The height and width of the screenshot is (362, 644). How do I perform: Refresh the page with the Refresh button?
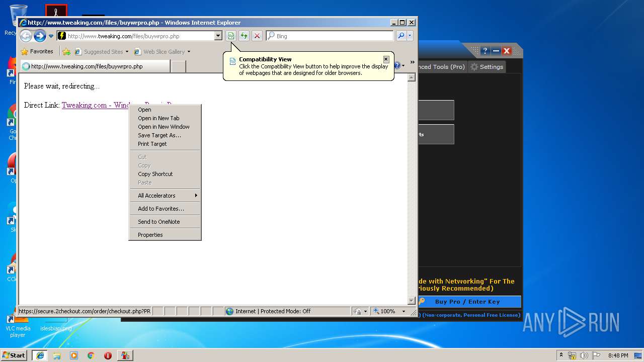pos(244,36)
